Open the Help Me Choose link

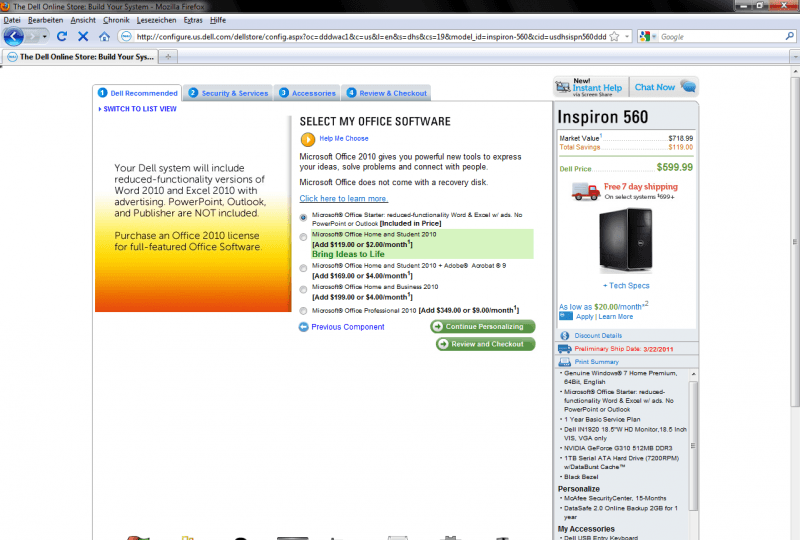point(344,138)
